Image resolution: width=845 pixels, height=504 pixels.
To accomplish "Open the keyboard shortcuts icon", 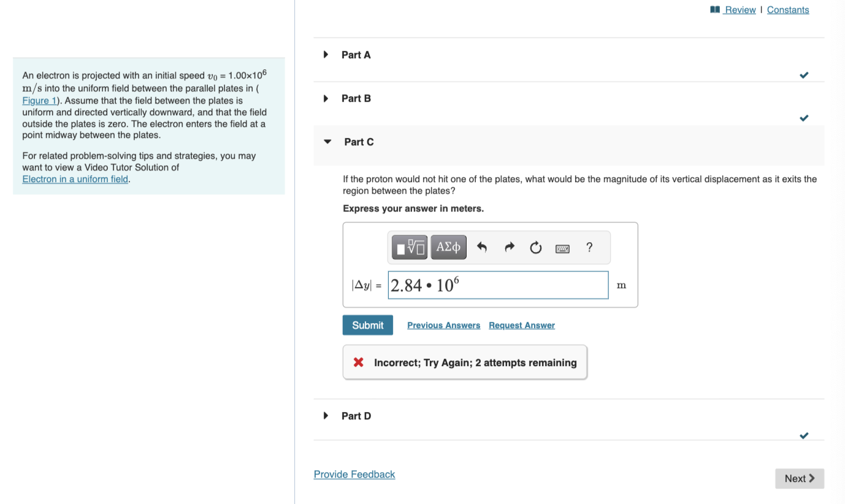I will point(562,247).
